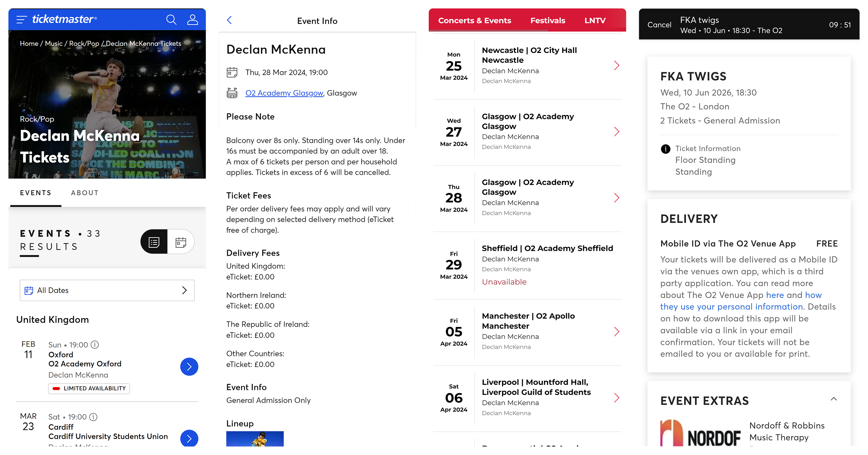Open Manchester O2 Apollo chevron
868x455 pixels.
point(617,332)
